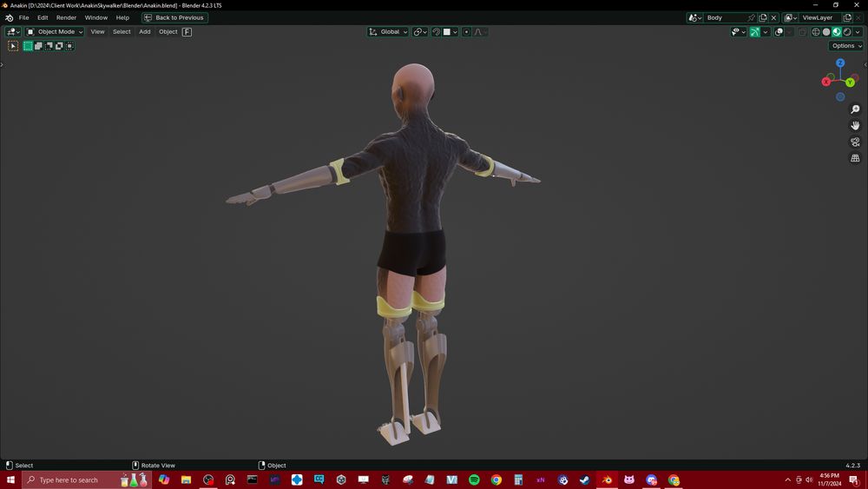Expand the toolbar with left edge arrow
The width and height of the screenshot is (868, 489).
[2, 65]
